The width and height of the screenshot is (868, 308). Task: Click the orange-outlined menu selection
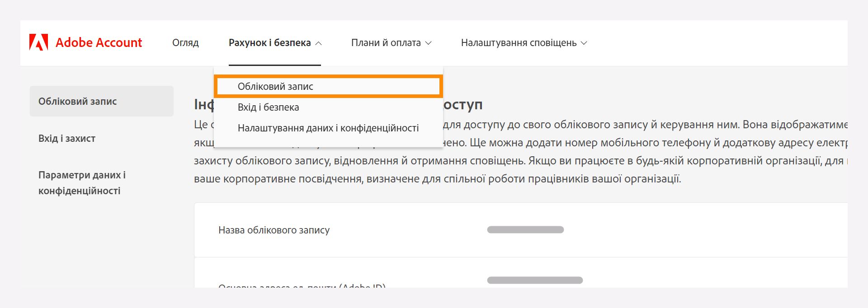[328, 86]
